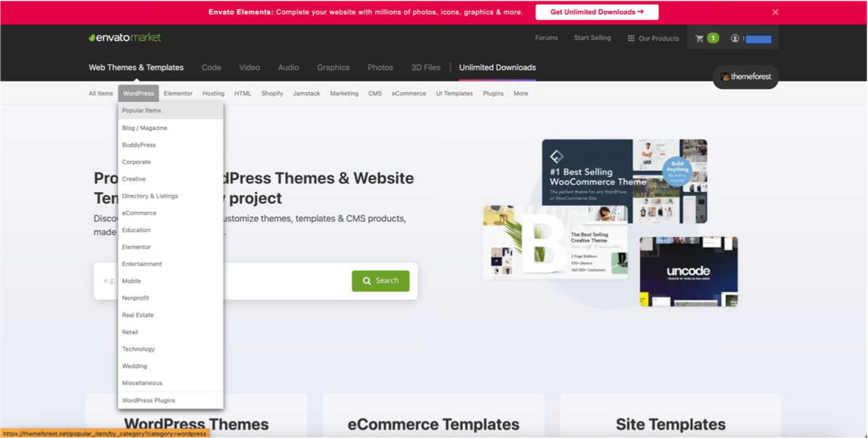Select Web Themes & Templates tab
Viewport: 868px width, 438px height.
(x=136, y=67)
